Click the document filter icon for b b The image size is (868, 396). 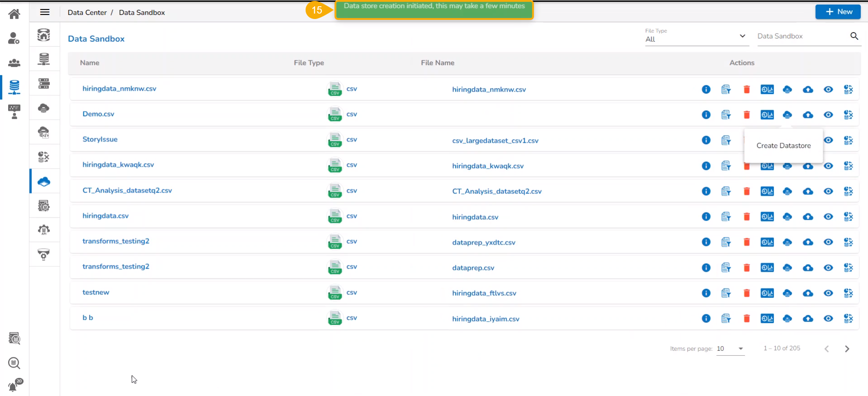click(726, 319)
